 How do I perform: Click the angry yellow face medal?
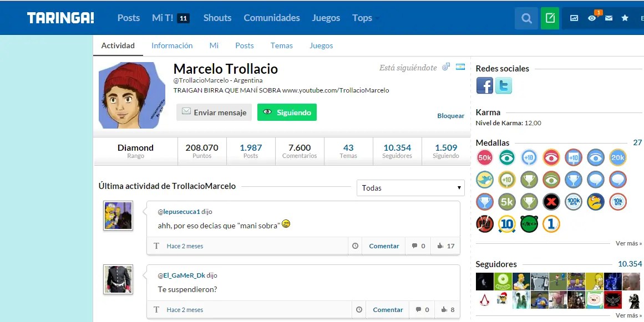tap(596, 202)
